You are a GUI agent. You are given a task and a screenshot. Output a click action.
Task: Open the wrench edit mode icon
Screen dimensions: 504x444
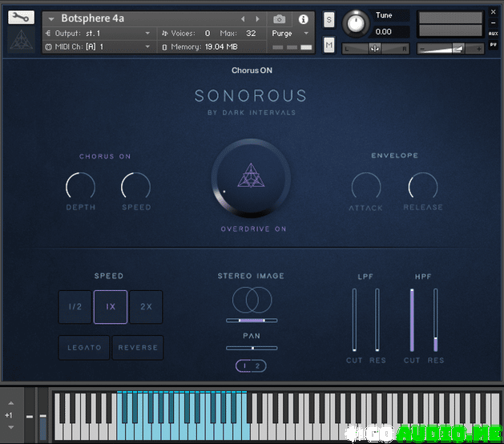[21, 17]
